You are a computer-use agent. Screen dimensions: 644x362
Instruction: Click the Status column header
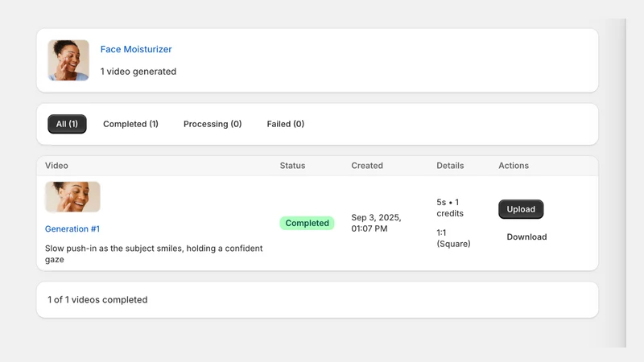coord(292,166)
